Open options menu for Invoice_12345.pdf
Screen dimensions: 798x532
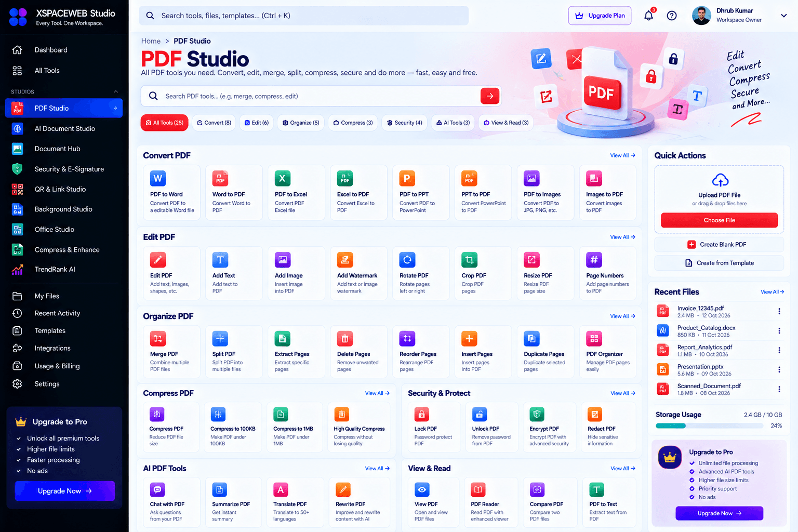click(779, 311)
